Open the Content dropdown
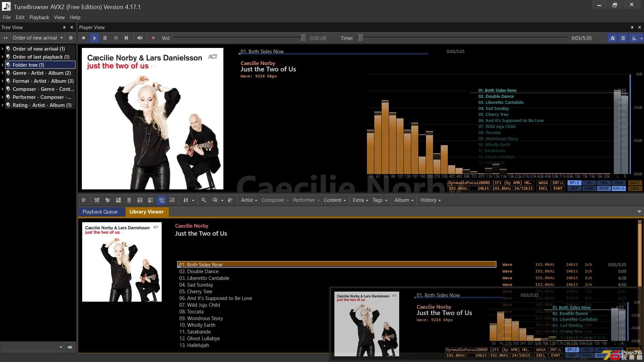Viewport: 644px width, 362px height. (x=334, y=200)
